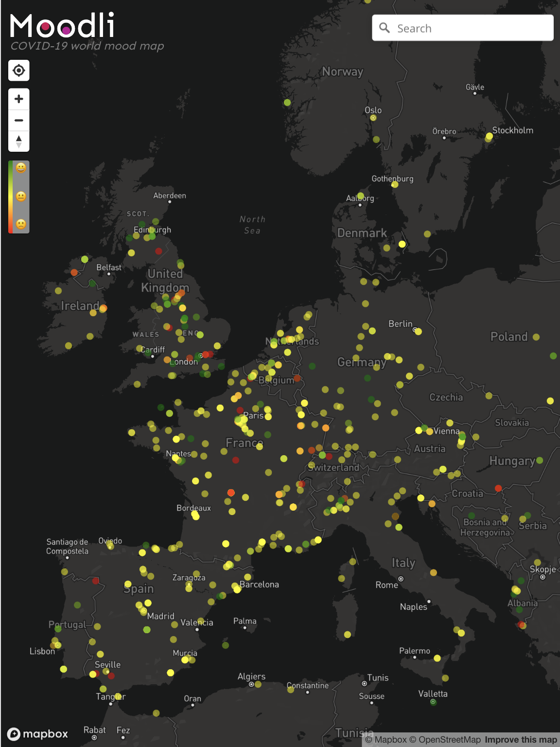Click the Skopje city label
The height and width of the screenshot is (747, 560).
tap(543, 569)
